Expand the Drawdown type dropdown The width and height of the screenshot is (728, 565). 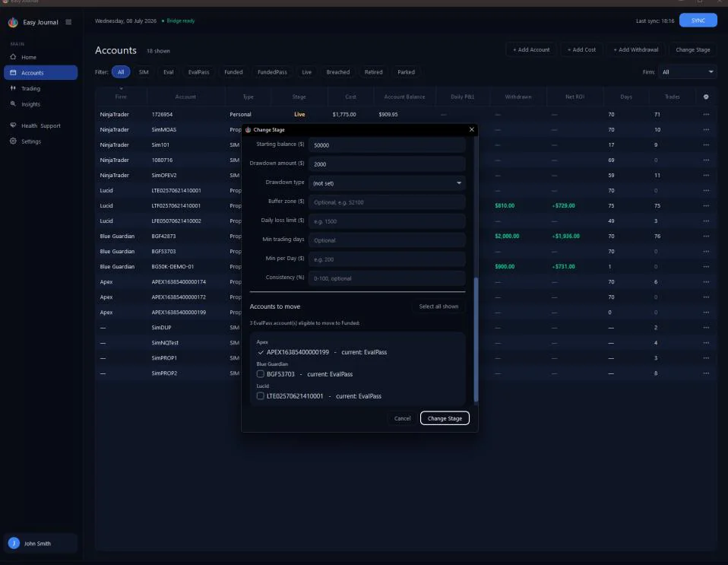[x=387, y=183]
